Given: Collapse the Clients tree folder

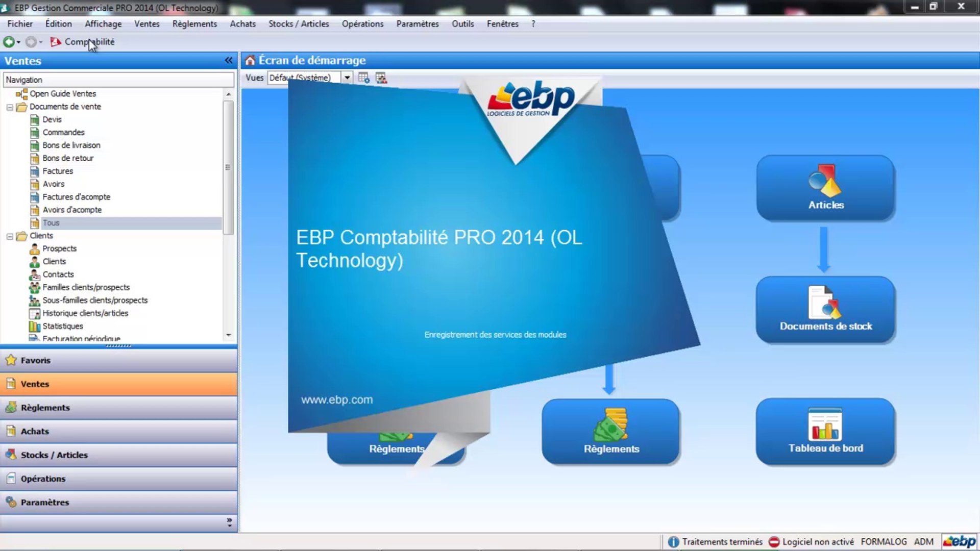Looking at the screenshot, I should pyautogui.click(x=10, y=236).
